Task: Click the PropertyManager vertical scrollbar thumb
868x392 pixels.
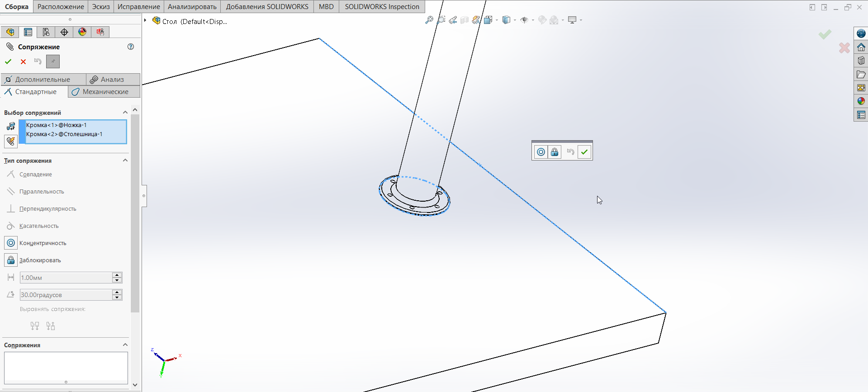Action: point(135,213)
